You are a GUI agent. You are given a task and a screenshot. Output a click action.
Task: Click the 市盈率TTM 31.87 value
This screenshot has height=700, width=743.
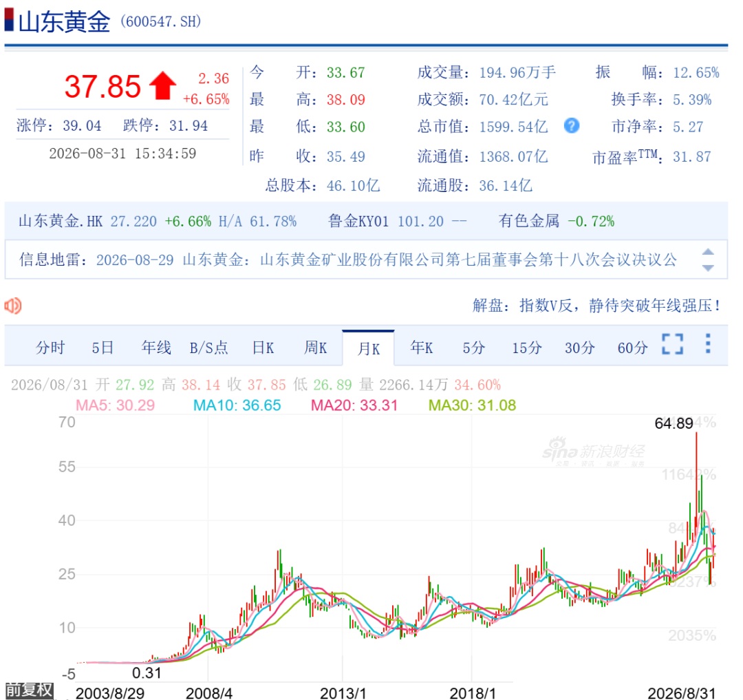point(692,156)
